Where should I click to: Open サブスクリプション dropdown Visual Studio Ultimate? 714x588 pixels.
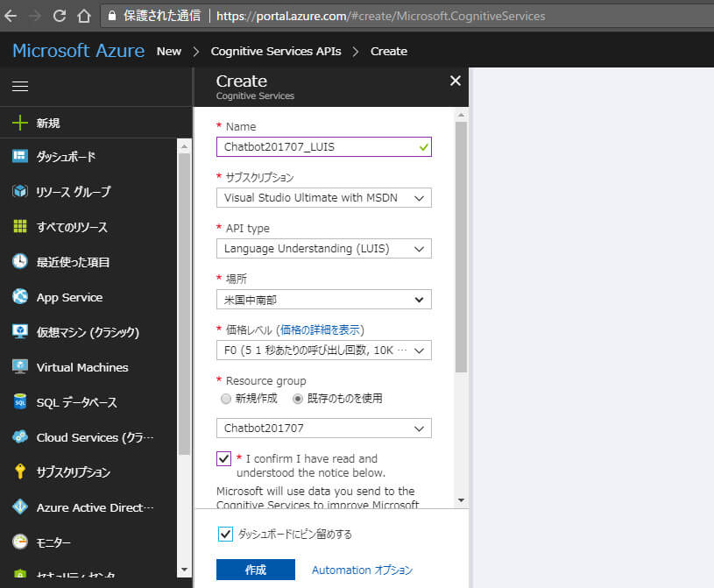coord(324,198)
